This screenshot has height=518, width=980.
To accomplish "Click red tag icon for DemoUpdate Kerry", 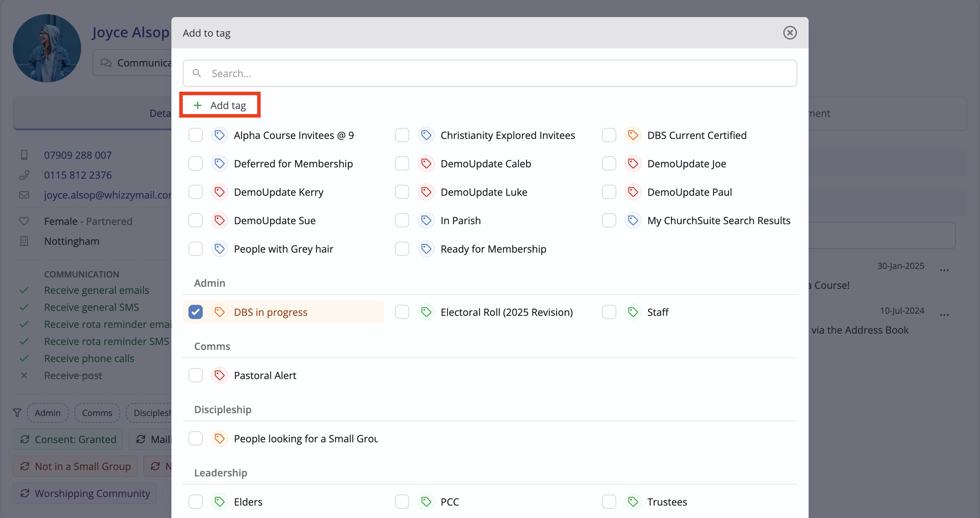I will [219, 192].
